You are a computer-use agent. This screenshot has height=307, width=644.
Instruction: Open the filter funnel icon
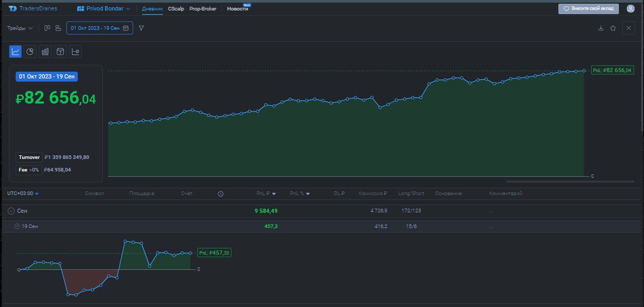pos(142,28)
